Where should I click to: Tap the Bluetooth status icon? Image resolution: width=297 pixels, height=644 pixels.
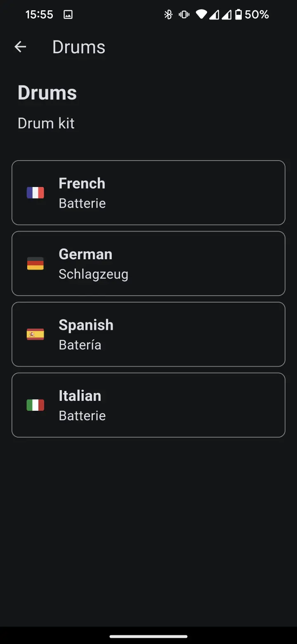click(x=168, y=15)
